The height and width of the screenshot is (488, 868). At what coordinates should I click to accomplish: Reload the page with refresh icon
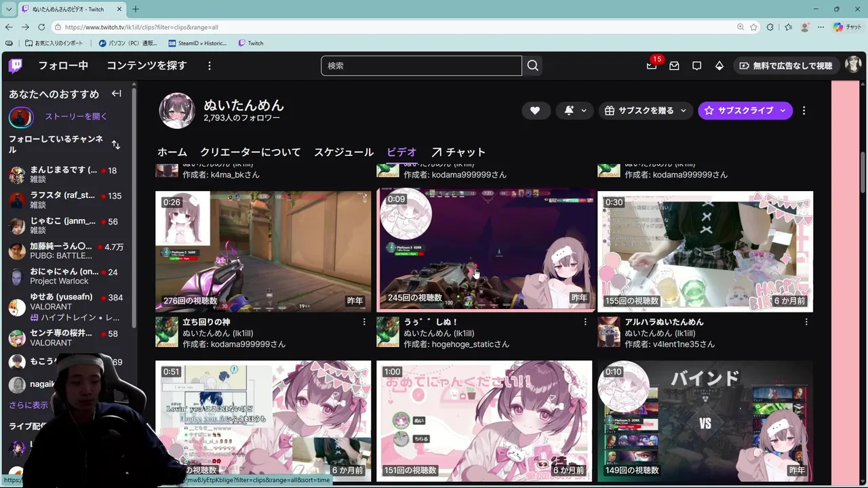(41, 27)
